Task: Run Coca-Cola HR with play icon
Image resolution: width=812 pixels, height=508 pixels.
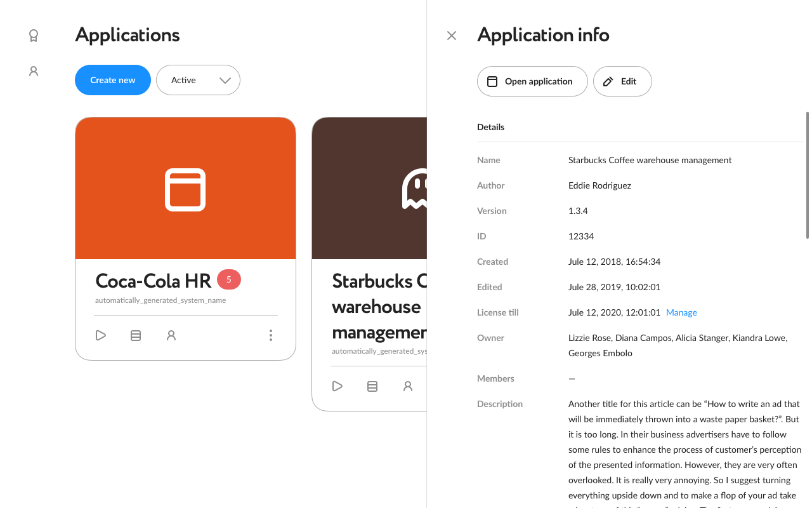Action: pos(101,335)
